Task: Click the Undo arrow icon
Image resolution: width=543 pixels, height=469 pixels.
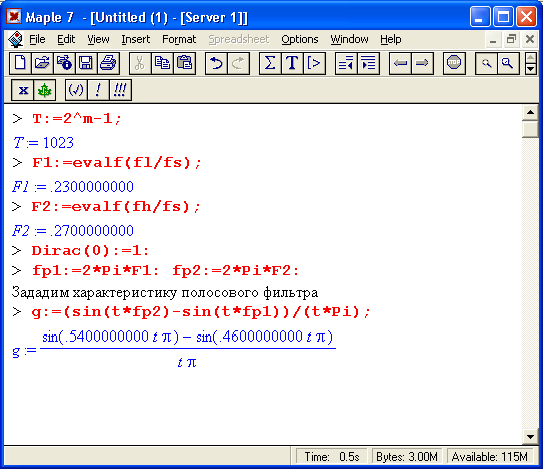Action: pyautogui.click(x=216, y=63)
